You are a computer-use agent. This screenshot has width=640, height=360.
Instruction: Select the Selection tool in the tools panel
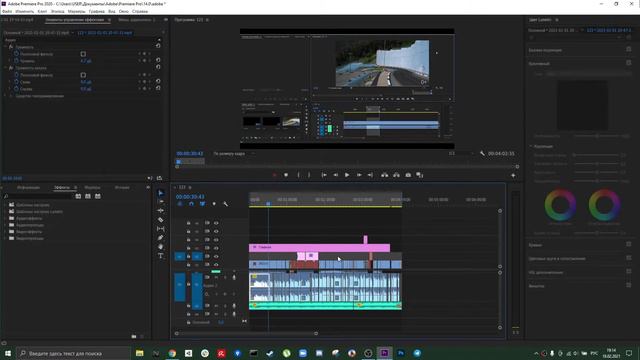coord(161,193)
